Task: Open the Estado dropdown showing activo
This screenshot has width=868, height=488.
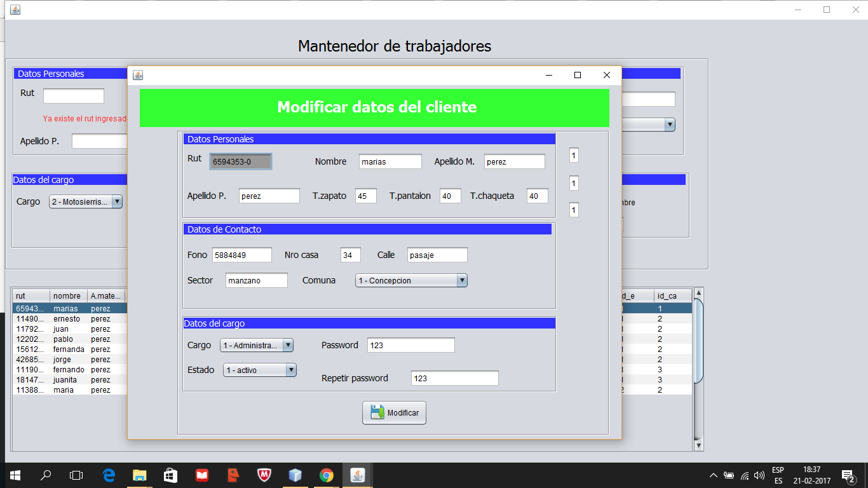Action: (260, 370)
